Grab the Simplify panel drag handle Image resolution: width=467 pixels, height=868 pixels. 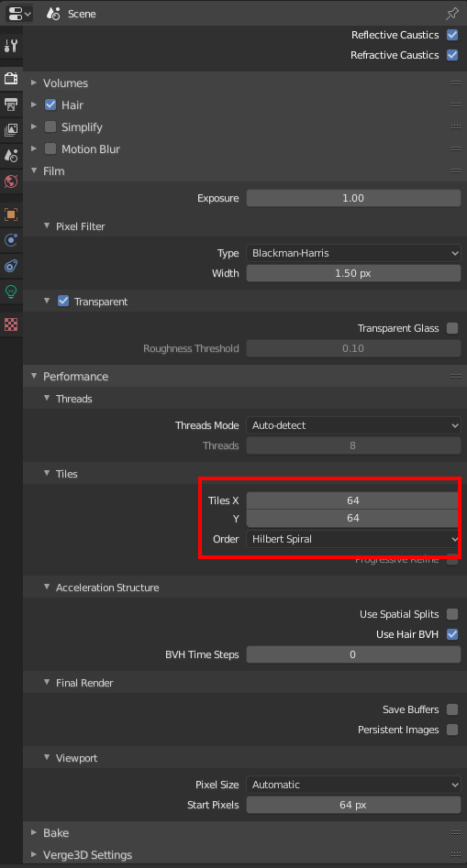pyautogui.click(x=456, y=126)
